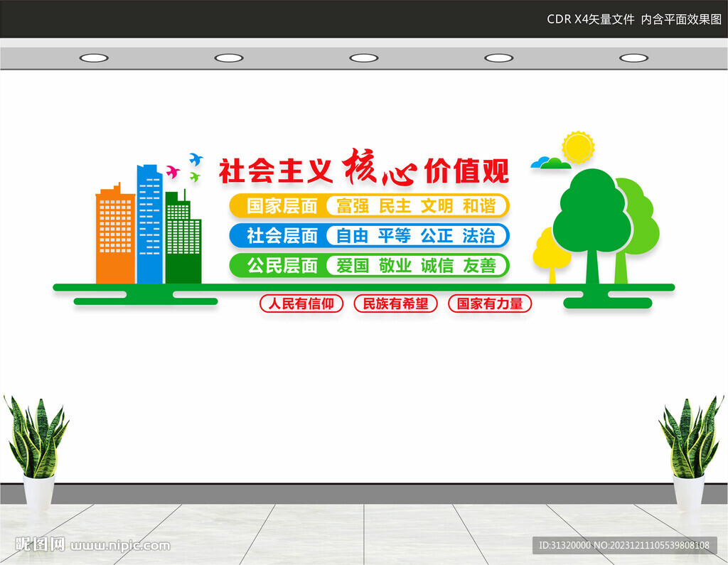728x565 pixels.
Task: Click the yellow sun graphic
Action: [577, 147]
